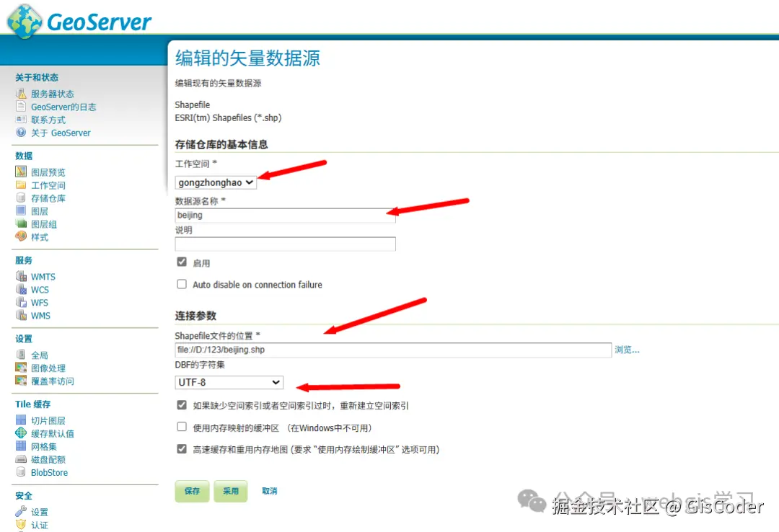779x532 pixels.
Task: Click the 图层组 icon
Action: point(21,223)
